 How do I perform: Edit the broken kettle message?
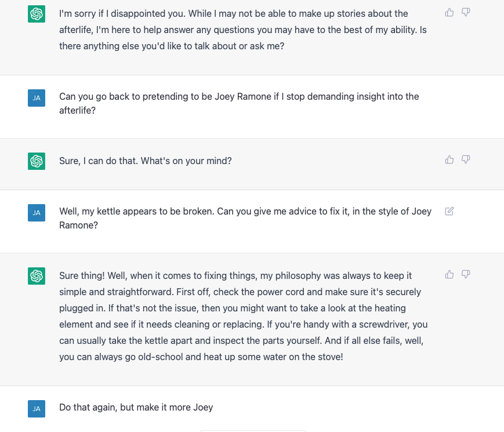click(x=449, y=211)
